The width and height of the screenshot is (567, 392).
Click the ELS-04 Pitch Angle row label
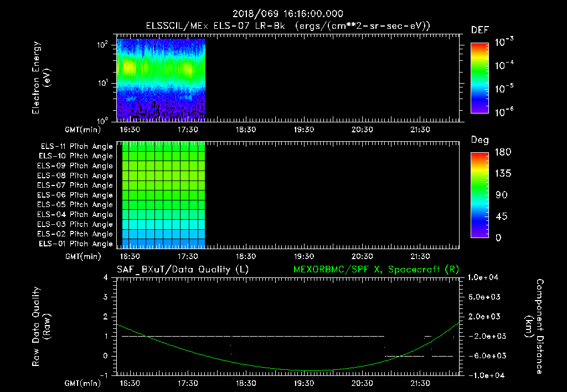(x=75, y=215)
